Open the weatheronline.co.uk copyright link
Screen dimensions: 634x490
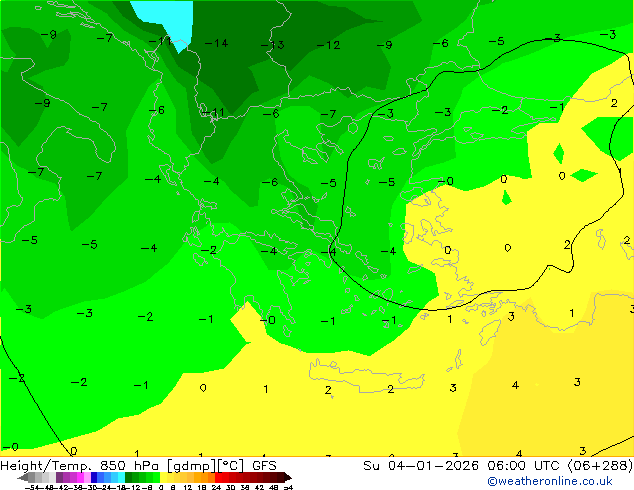[x=550, y=481]
